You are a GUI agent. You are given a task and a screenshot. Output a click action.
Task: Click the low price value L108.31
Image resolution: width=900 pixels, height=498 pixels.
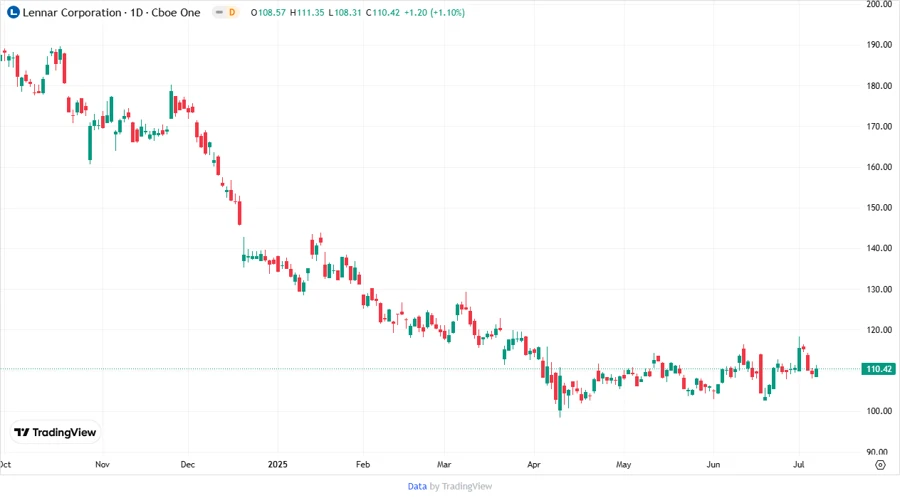coord(345,12)
